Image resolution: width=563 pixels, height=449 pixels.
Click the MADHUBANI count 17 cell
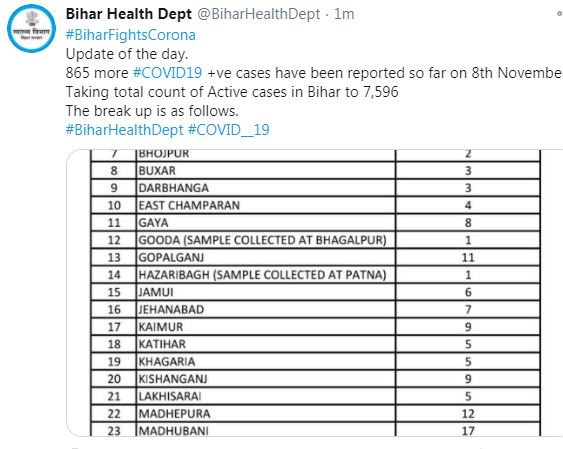coord(468,430)
